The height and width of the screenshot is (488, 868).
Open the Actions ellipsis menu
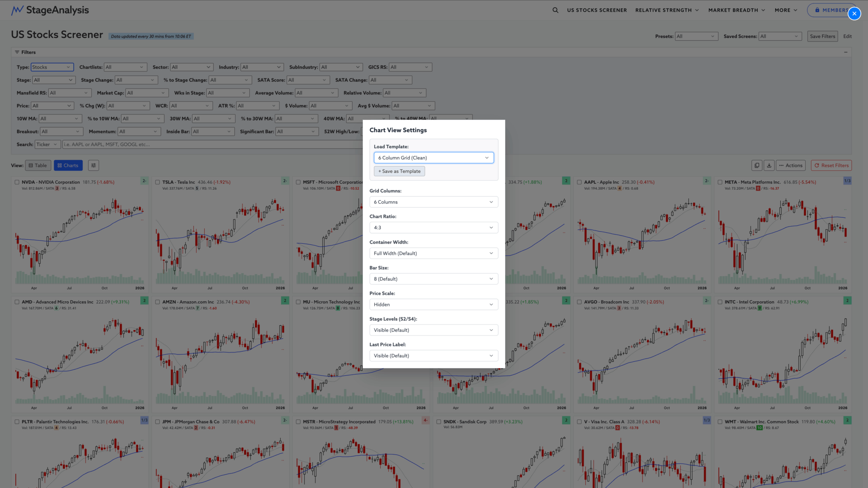[790, 166]
